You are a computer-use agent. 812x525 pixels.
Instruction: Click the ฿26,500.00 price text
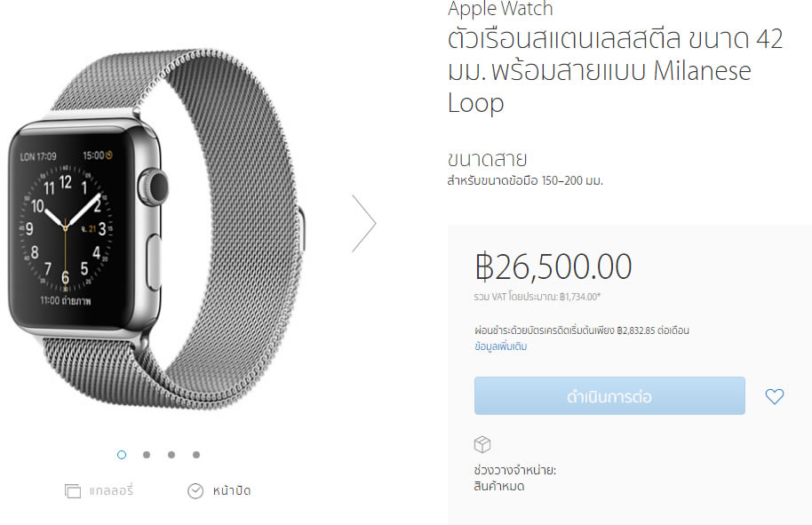coord(553,266)
